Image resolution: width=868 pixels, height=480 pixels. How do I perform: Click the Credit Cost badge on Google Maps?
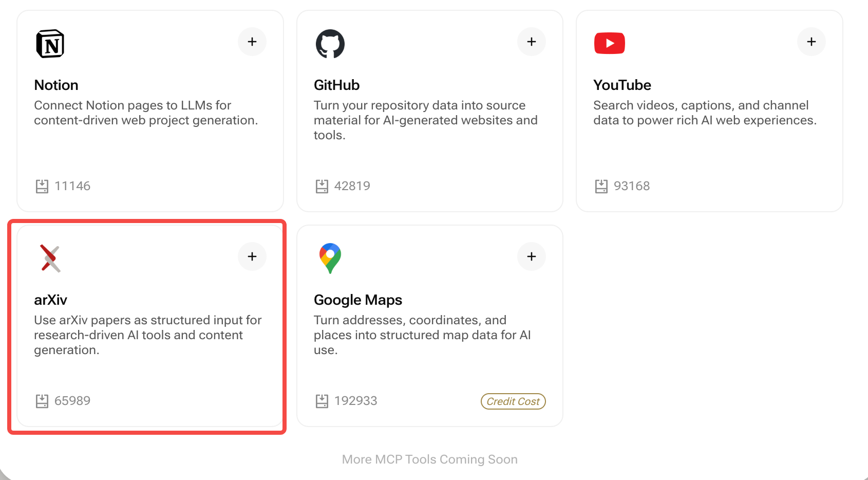[x=513, y=401]
